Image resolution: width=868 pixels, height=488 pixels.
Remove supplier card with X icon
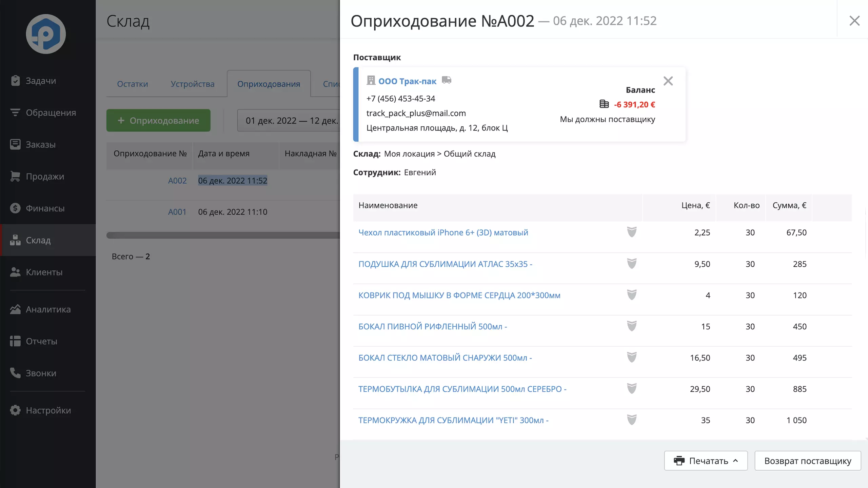coord(668,81)
